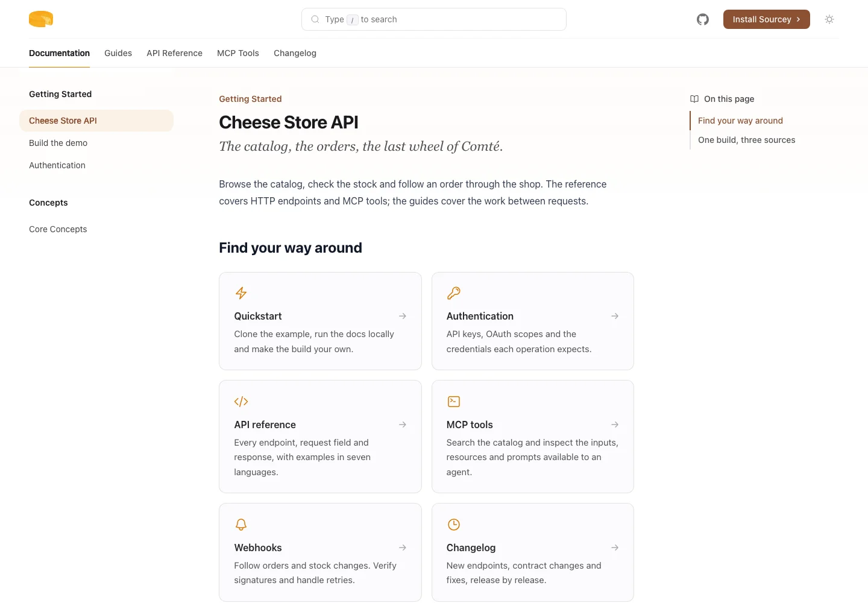
Task: Focus the search input field
Action: click(x=434, y=19)
